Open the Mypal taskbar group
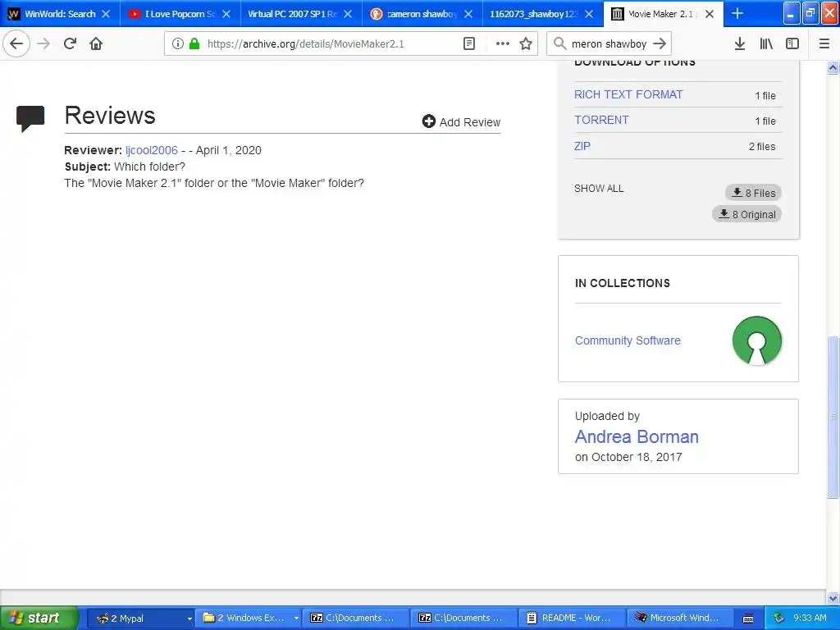 [139, 618]
